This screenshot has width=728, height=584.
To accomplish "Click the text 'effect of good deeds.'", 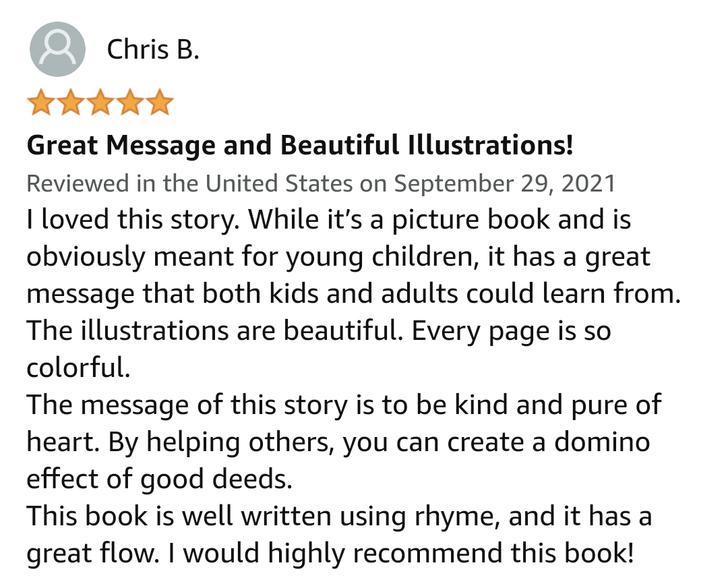I will (x=159, y=479).
